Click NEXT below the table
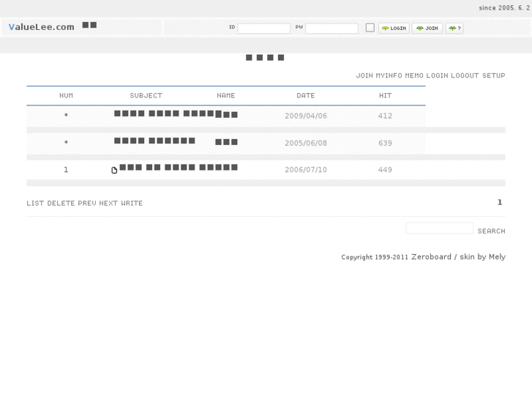The image size is (532, 399). coord(108,203)
